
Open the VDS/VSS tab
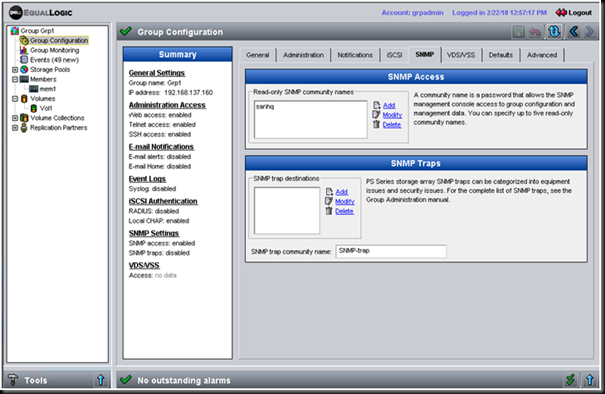tap(461, 55)
